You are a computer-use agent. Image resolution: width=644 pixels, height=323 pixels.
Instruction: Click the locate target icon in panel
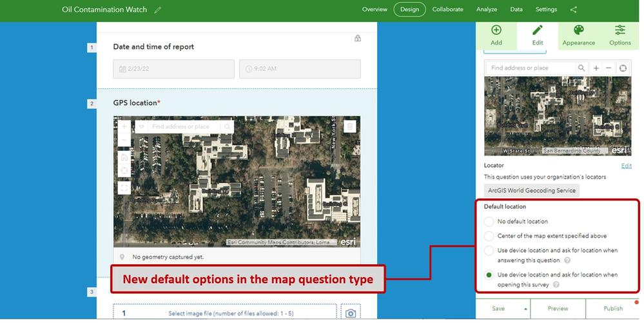623,68
